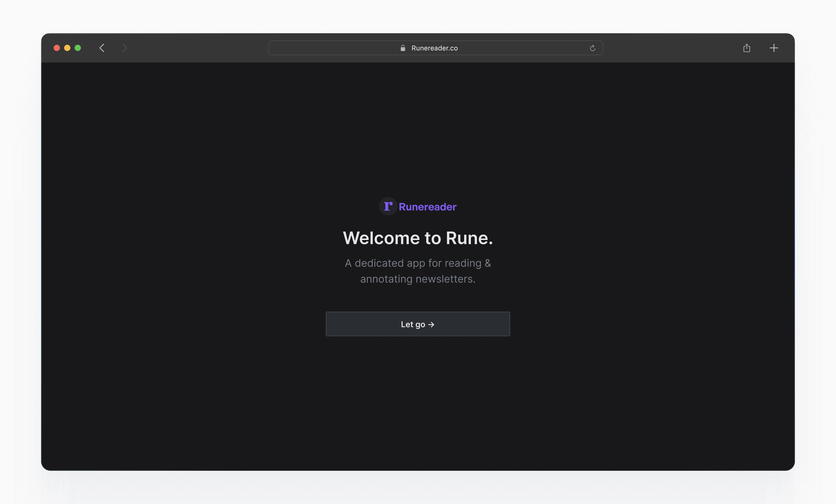Image resolution: width=836 pixels, height=504 pixels.
Task: Click the Runereader 'r' logo icon
Action: coord(388,206)
